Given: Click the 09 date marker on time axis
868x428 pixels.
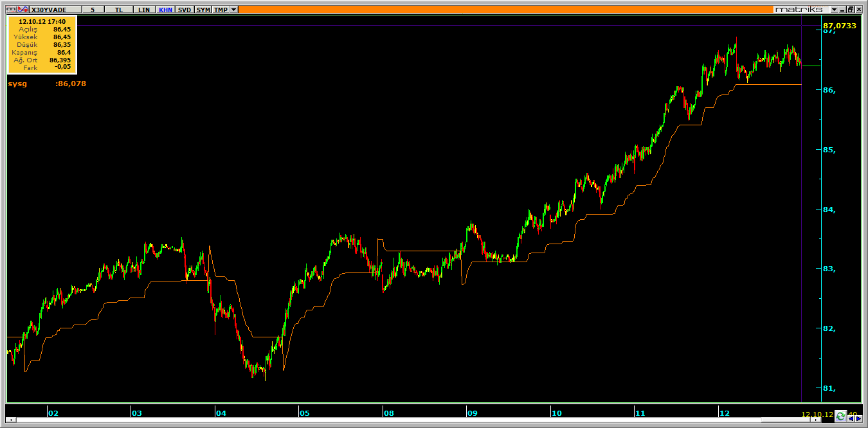Looking at the screenshot, I should 472,413.
